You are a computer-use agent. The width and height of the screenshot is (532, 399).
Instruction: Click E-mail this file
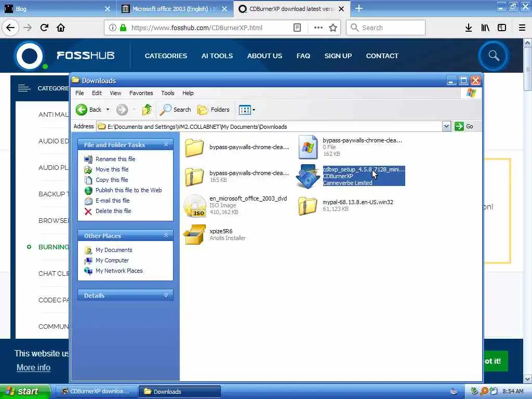[x=112, y=201]
